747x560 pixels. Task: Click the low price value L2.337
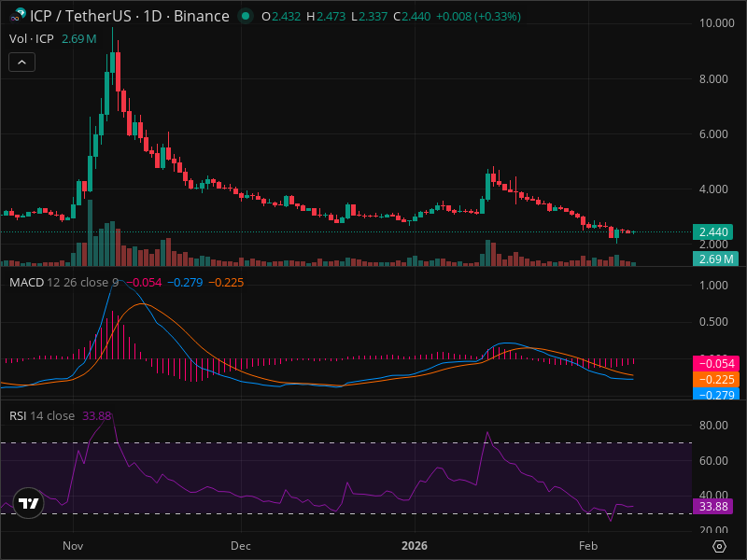point(369,17)
